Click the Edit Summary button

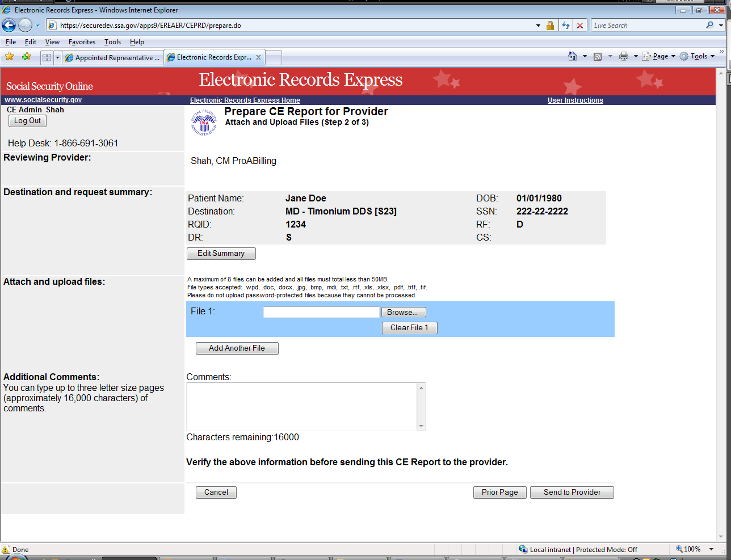221,254
